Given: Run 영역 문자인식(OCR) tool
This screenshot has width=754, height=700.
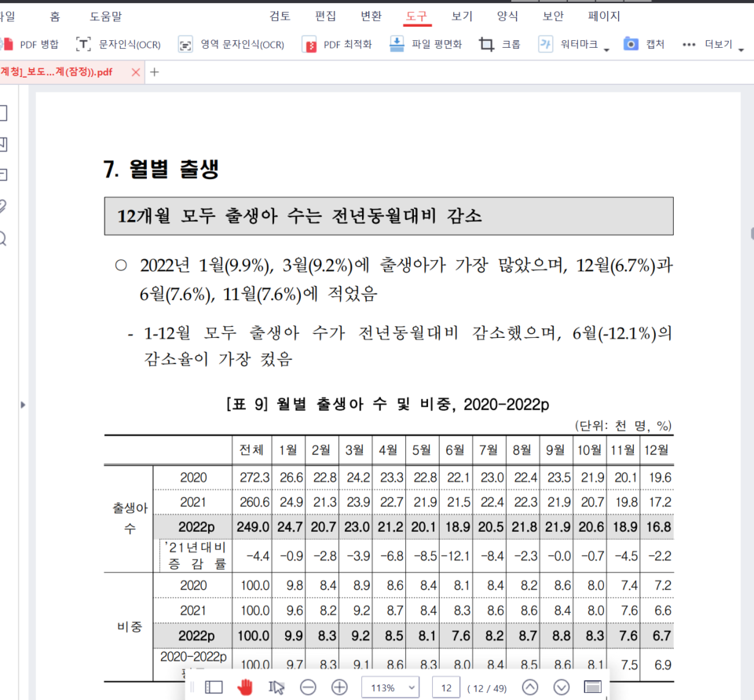Looking at the screenshot, I should 231,44.
